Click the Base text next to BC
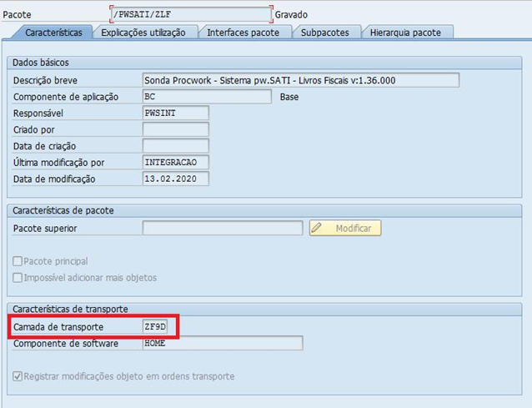 (x=289, y=97)
